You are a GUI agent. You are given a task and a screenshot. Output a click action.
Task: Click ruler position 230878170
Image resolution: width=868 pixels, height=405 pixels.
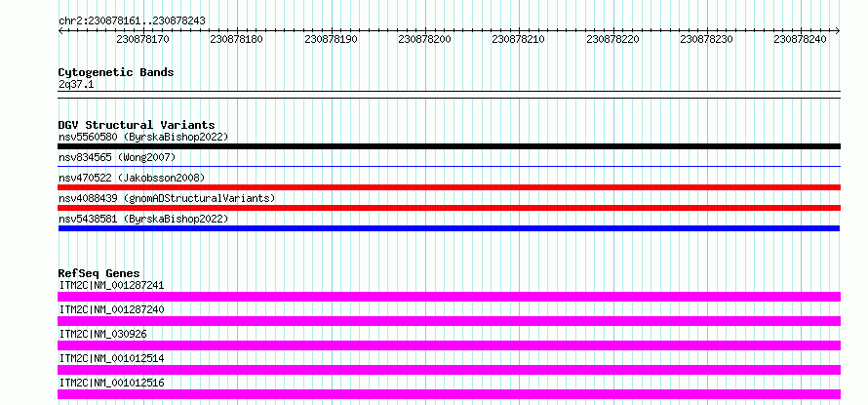coord(142,39)
